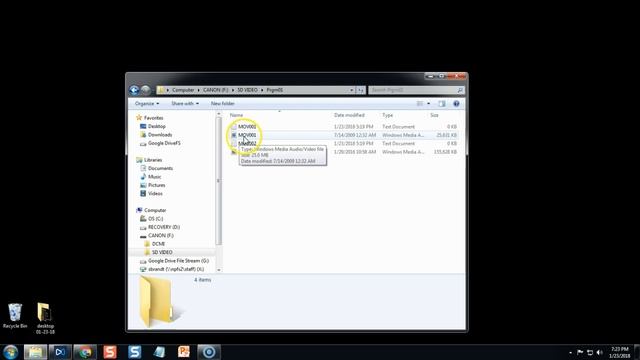Go back with the Explorer back arrow
The image size is (640, 360).
[x=134, y=90]
